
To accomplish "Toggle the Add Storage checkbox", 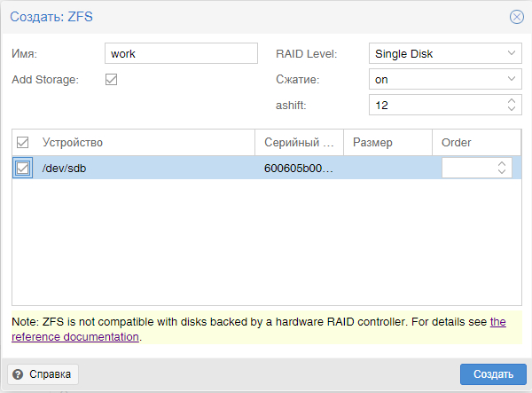I will [111, 80].
